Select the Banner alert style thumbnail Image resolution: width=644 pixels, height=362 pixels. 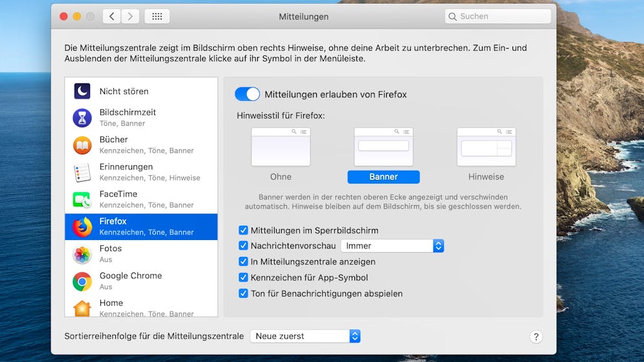coord(384,147)
